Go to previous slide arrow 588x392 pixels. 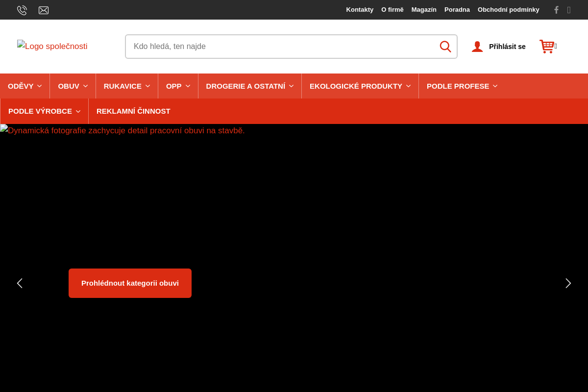(x=20, y=283)
